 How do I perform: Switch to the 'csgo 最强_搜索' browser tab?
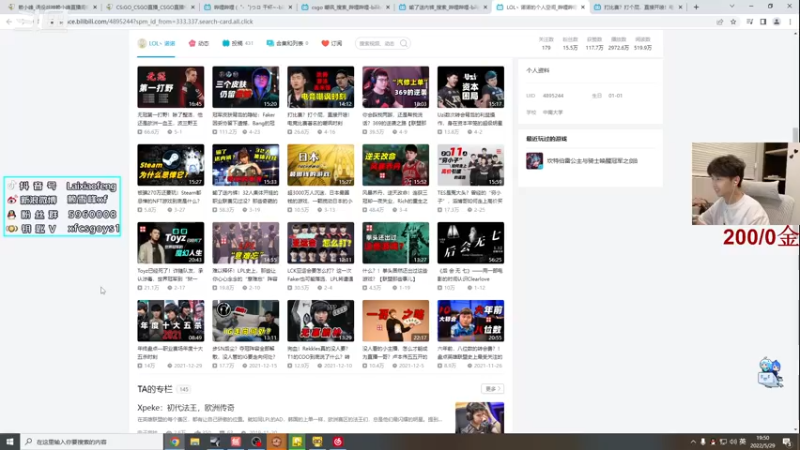pyautogui.click(x=346, y=7)
